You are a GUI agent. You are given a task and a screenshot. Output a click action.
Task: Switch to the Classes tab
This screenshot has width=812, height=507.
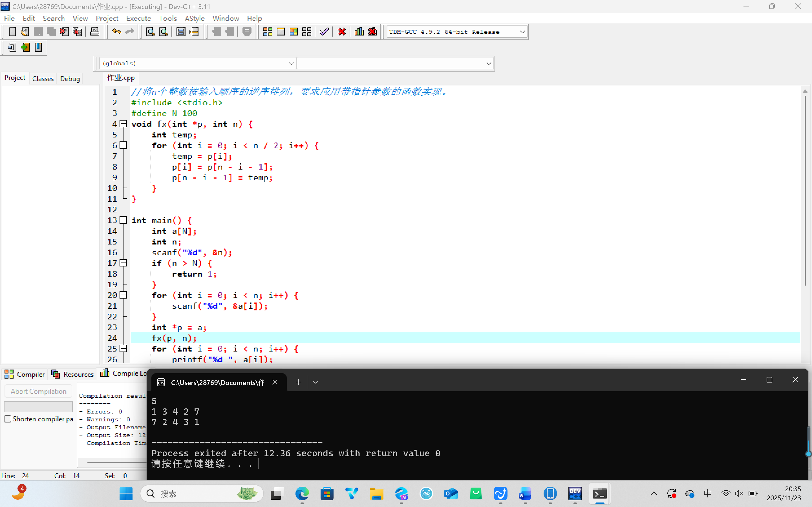[43, 79]
